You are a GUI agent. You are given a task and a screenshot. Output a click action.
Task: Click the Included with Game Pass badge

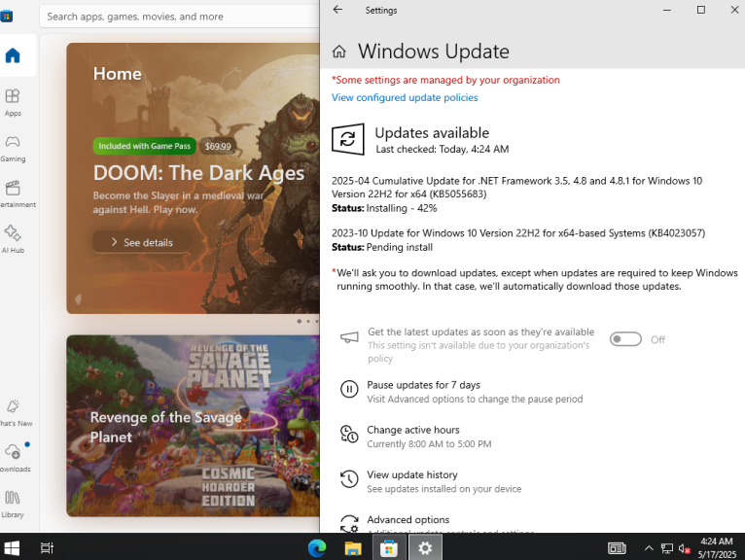(x=145, y=146)
